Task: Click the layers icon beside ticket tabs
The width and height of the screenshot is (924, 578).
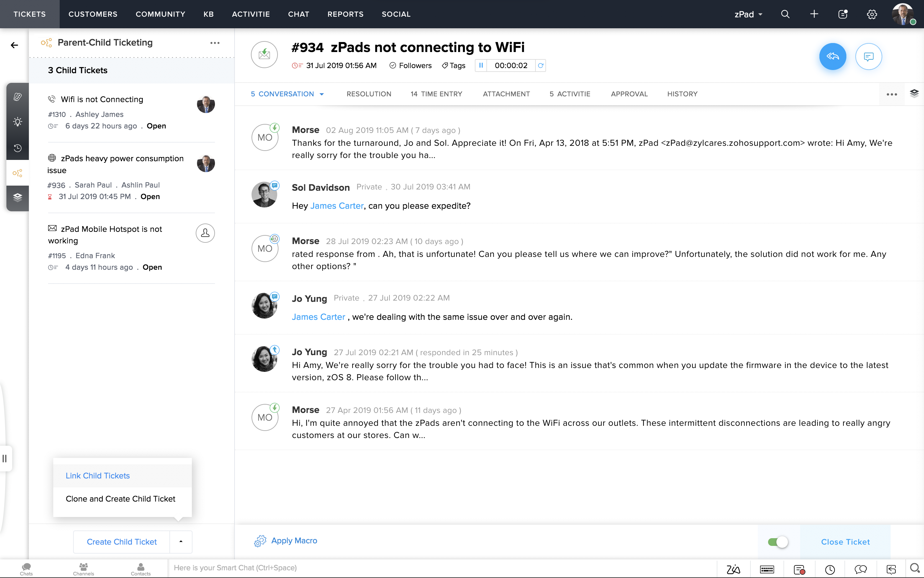Action: [x=914, y=93]
